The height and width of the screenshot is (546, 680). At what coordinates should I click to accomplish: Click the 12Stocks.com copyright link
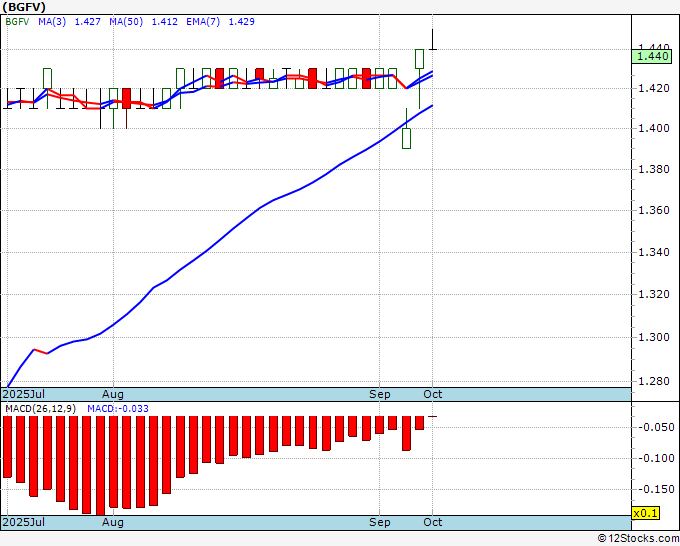tap(638, 539)
